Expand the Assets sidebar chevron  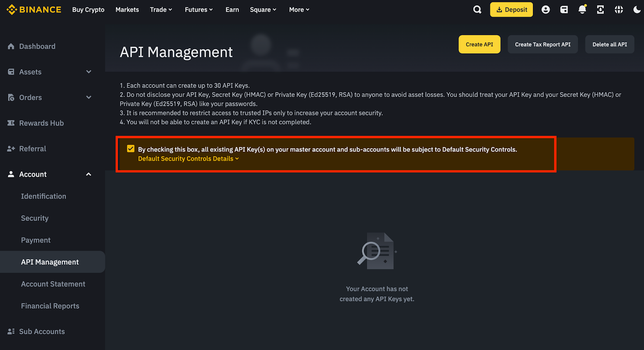pos(89,72)
